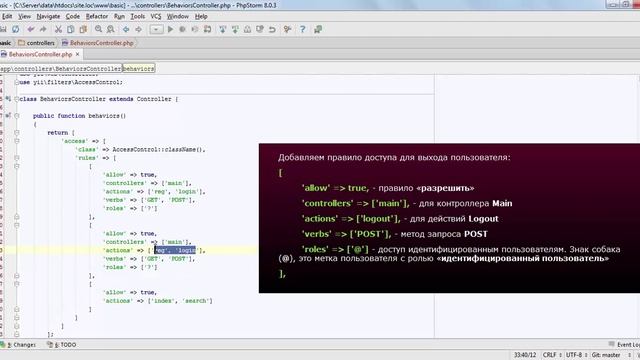This screenshot has height=360, width=640.
Task: Close the BehaviorsController.php editor tab
Action: click(78, 54)
